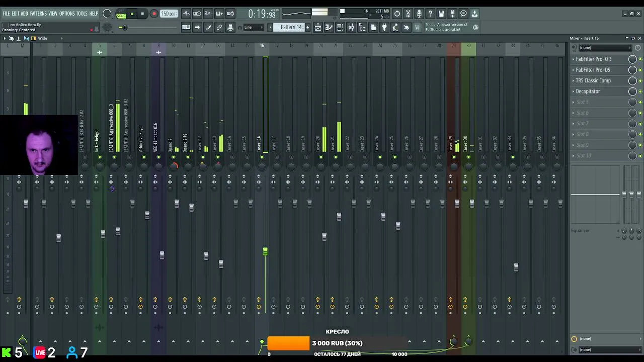Open the Browser view icon
This screenshot has width=644, height=362.
click(x=362, y=27)
